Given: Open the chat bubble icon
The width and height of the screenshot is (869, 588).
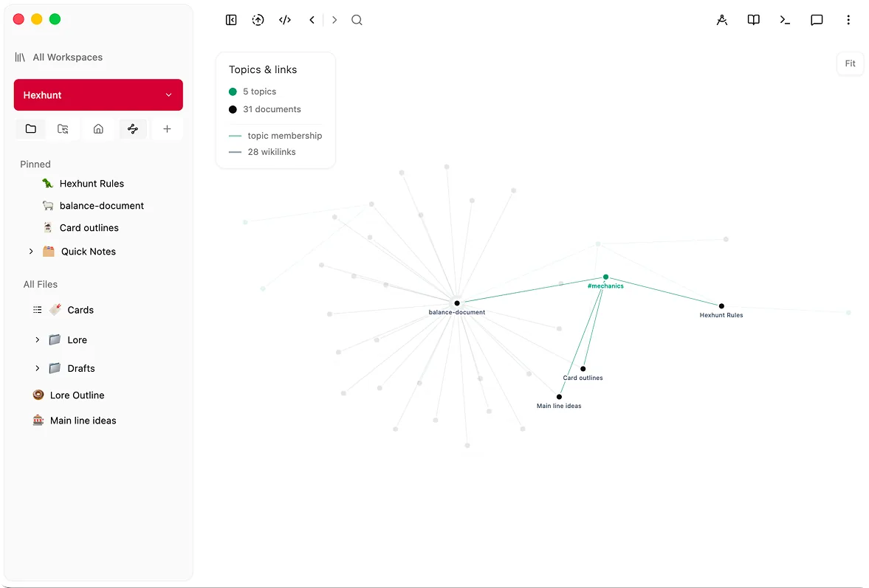Looking at the screenshot, I should point(817,20).
